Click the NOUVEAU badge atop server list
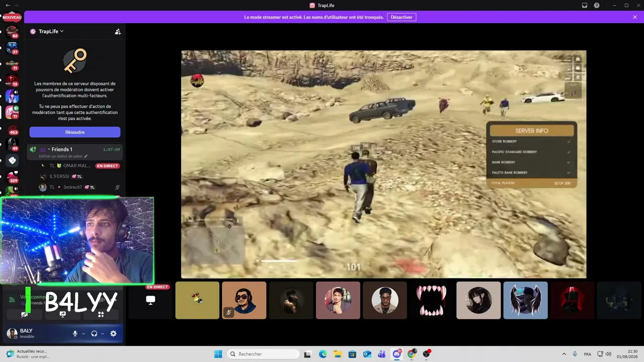 pos(12,17)
